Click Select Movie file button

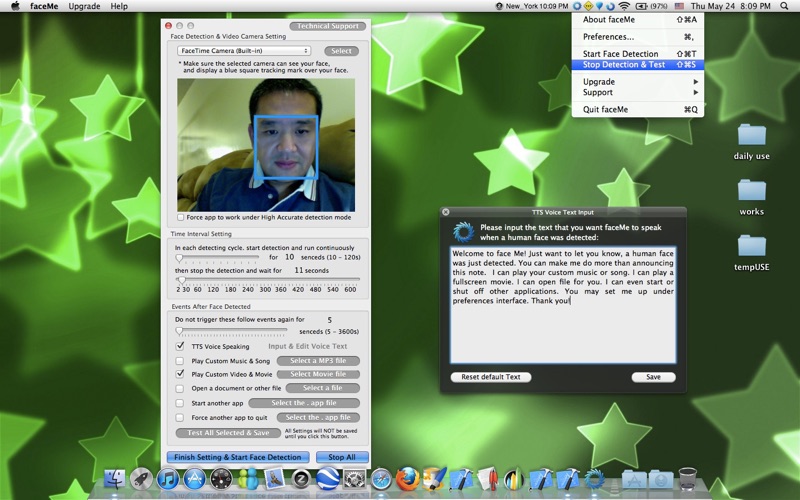tap(318, 374)
